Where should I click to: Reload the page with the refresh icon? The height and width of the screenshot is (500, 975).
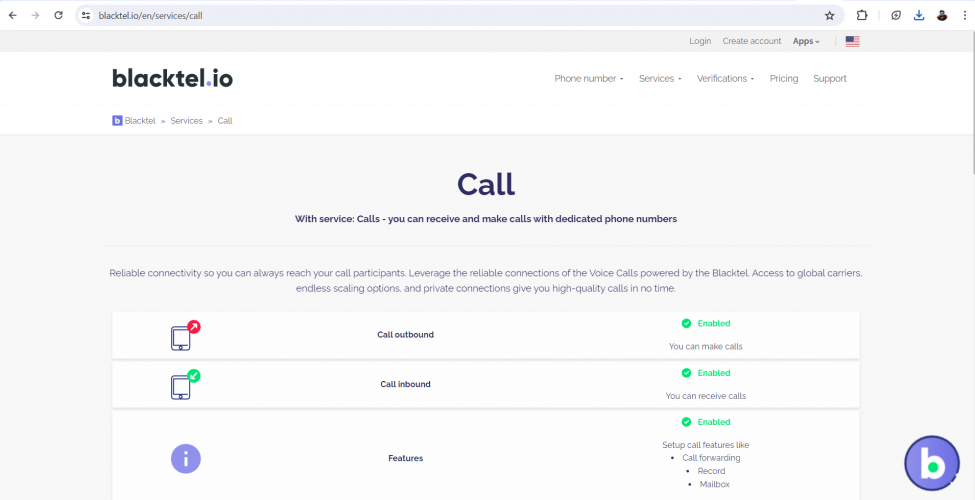pos(58,16)
